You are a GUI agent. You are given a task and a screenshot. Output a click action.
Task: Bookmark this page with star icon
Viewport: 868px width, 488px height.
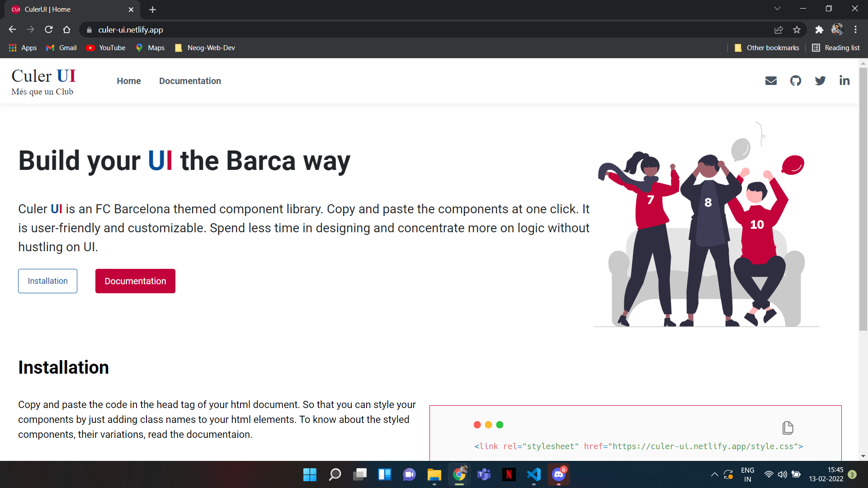pyautogui.click(x=797, y=30)
